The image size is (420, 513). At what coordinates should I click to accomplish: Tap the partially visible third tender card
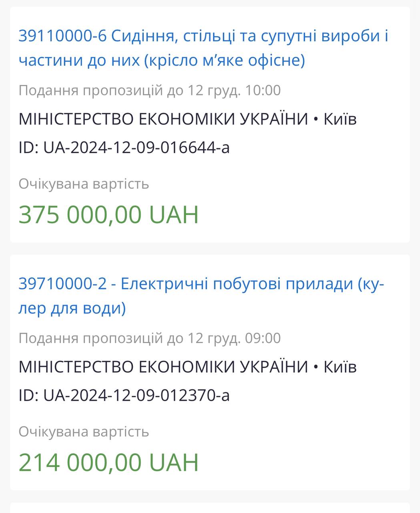coord(210,507)
